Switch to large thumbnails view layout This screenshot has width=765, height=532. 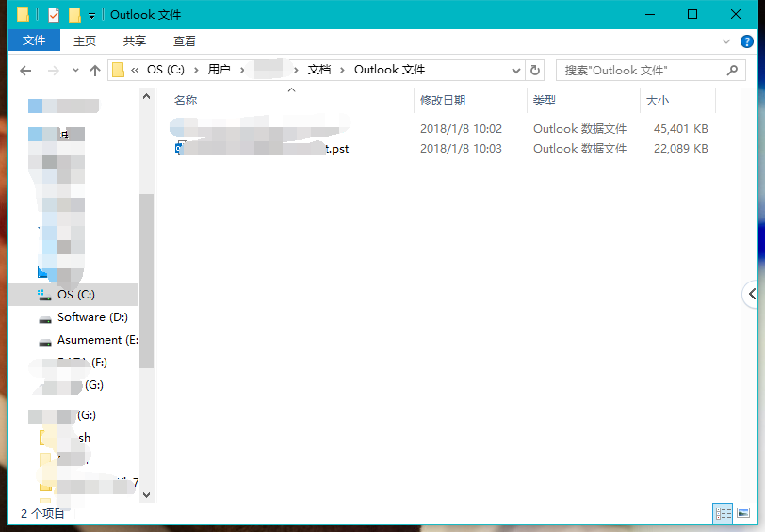[743, 513]
